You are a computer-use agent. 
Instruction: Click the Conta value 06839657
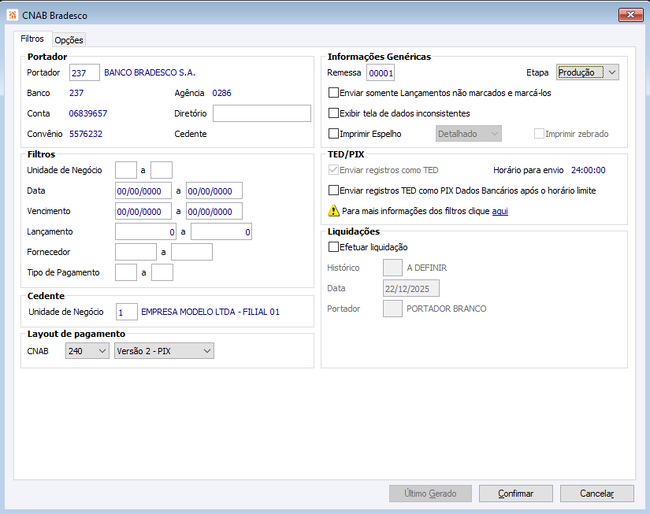click(88, 113)
